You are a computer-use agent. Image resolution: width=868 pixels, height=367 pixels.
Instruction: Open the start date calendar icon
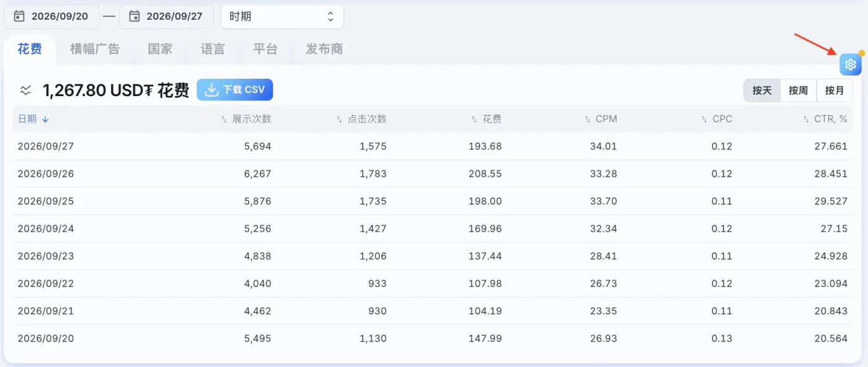19,16
